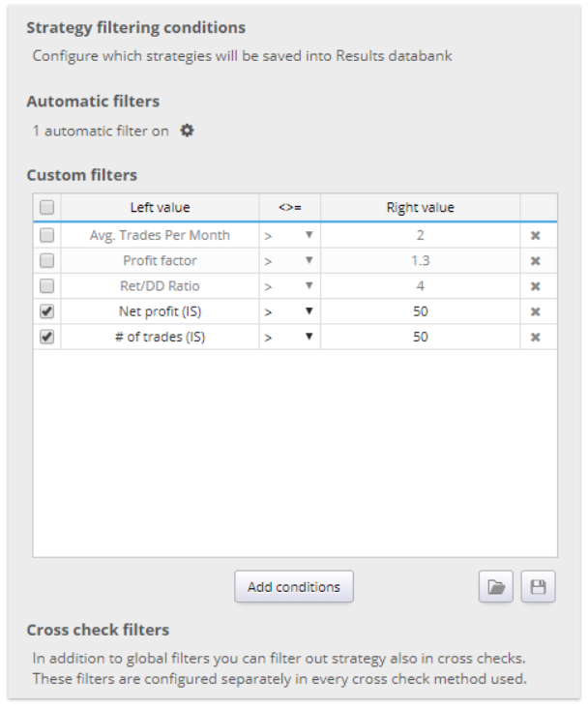The height and width of the screenshot is (708, 588).
Task: Click the Left value column header
Action: click(x=160, y=207)
